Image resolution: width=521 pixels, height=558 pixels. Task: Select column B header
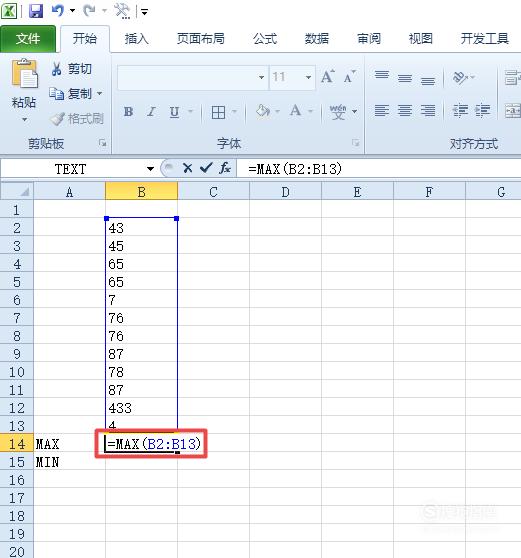(141, 192)
